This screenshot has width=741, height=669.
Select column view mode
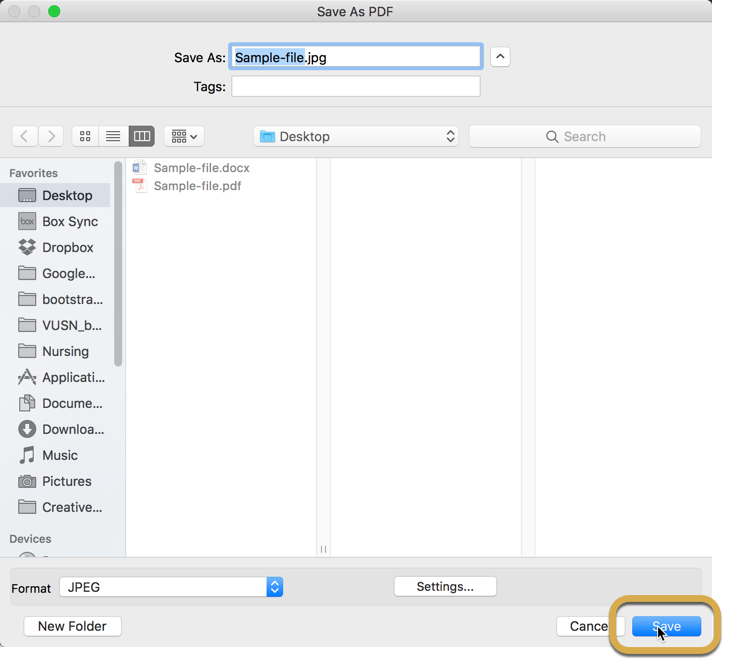point(142,136)
